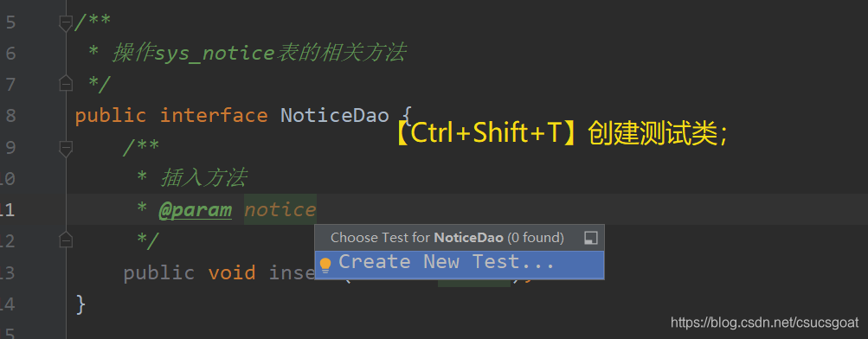Select the Create New Test... option
Viewport: 868px width, 339px height.
click(x=460, y=265)
